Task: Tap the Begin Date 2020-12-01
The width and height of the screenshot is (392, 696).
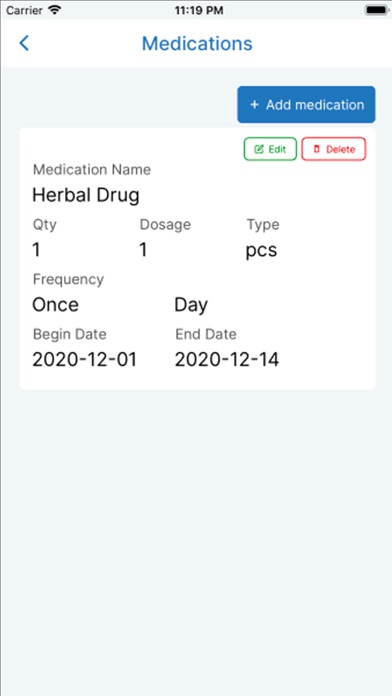Action: click(x=84, y=360)
